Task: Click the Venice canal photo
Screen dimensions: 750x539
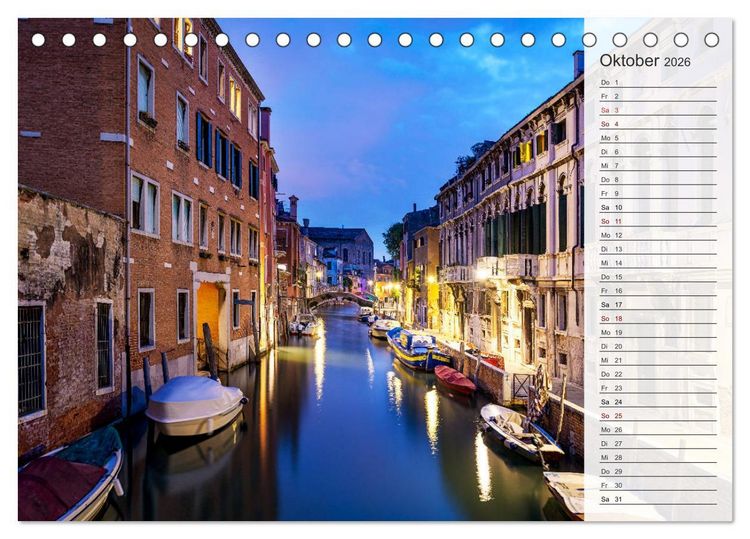Action: pyautogui.click(x=301, y=269)
